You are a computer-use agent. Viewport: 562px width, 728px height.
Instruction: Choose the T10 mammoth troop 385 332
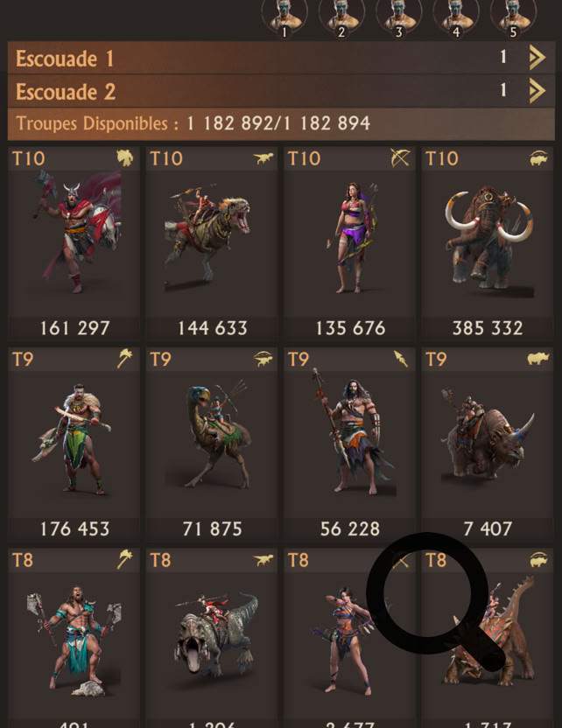[488, 243]
